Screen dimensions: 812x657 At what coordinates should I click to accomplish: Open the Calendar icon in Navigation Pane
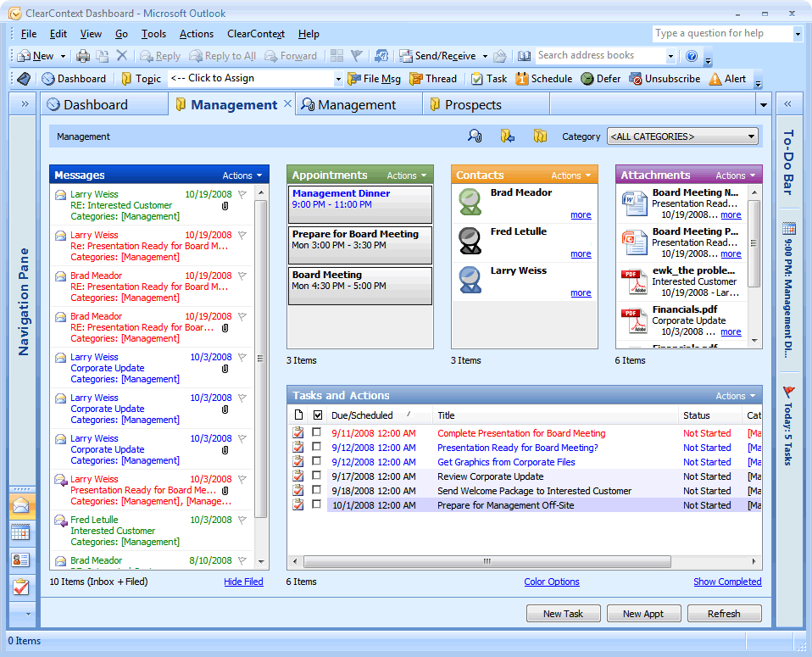[21, 532]
